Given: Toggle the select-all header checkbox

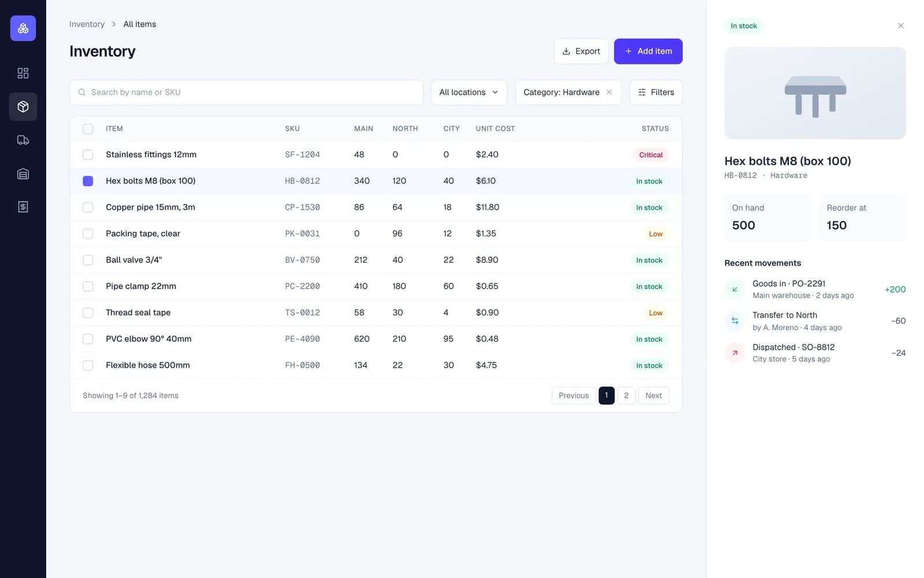Looking at the screenshot, I should pyautogui.click(x=88, y=129).
